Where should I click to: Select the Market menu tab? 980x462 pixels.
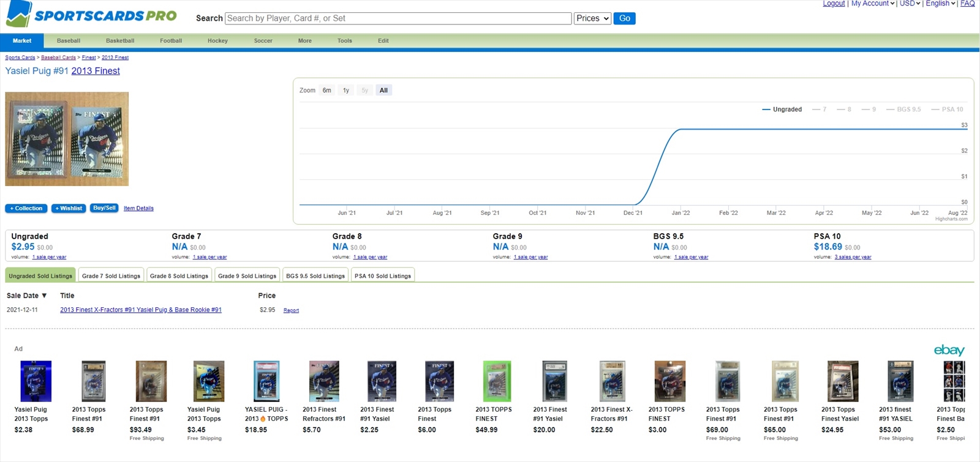tap(22, 41)
